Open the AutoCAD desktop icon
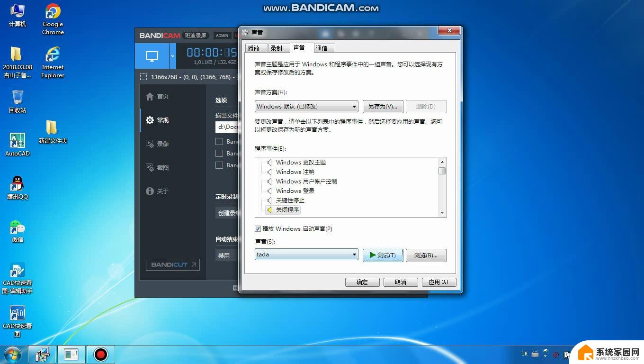The width and height of the screenshot is (644, 364). click(x=18, y=145)
